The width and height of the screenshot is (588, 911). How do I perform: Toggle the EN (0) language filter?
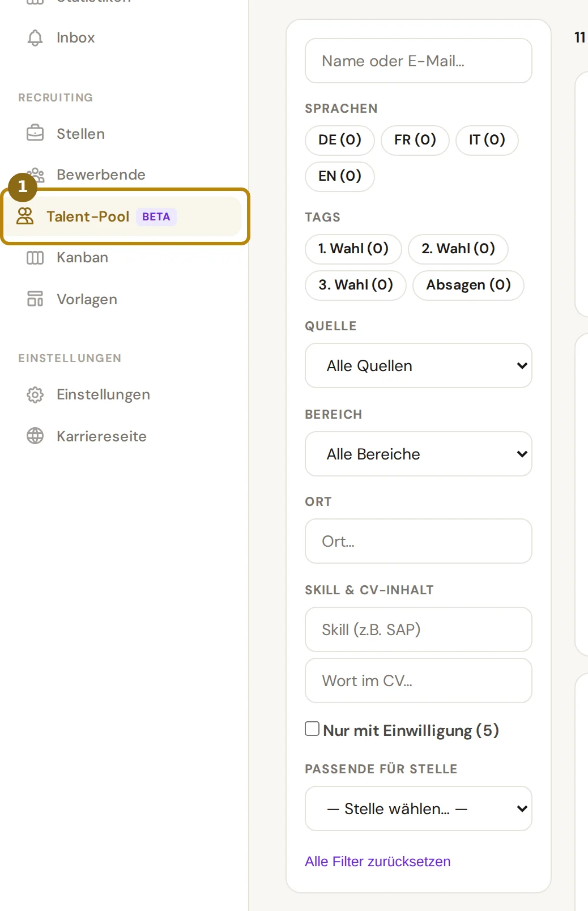click(x=340, y=176)
